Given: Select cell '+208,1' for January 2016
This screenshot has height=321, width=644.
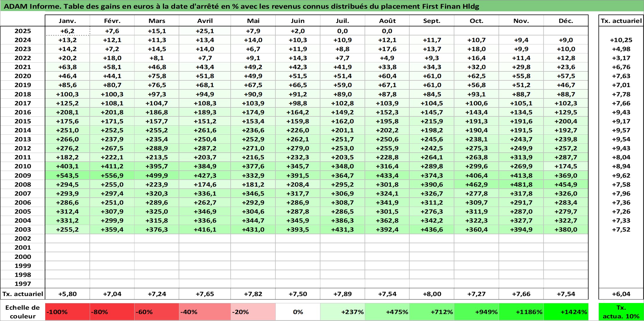Looking at the screenshot, I should click(x=67, y=112).
